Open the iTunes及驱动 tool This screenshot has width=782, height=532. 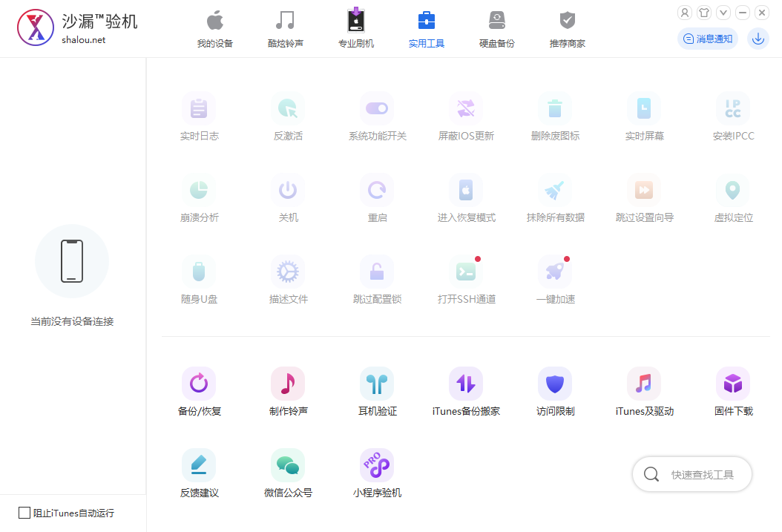644,384
